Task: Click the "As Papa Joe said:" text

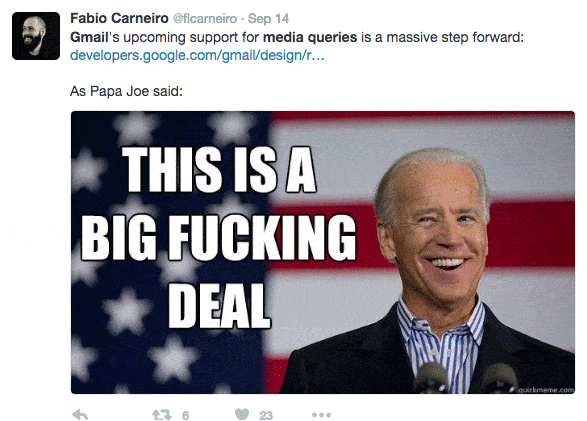Action: tap(126, 91)
